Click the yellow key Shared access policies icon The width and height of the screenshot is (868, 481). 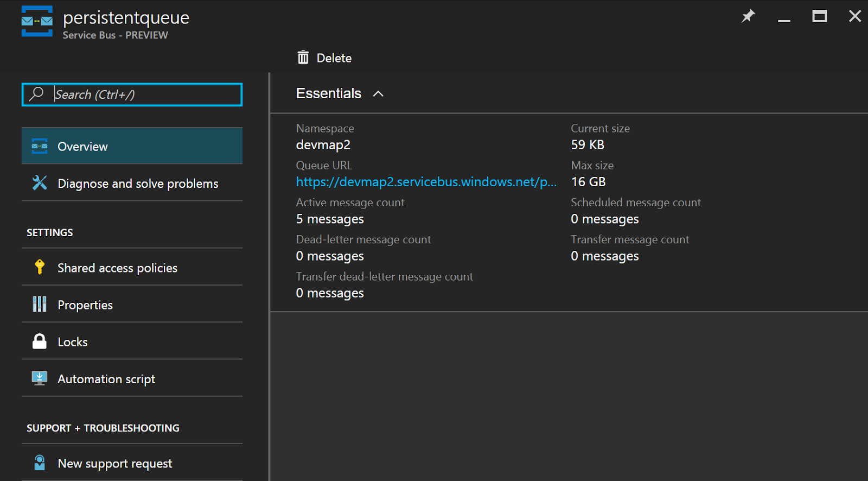tap(40, 267)
